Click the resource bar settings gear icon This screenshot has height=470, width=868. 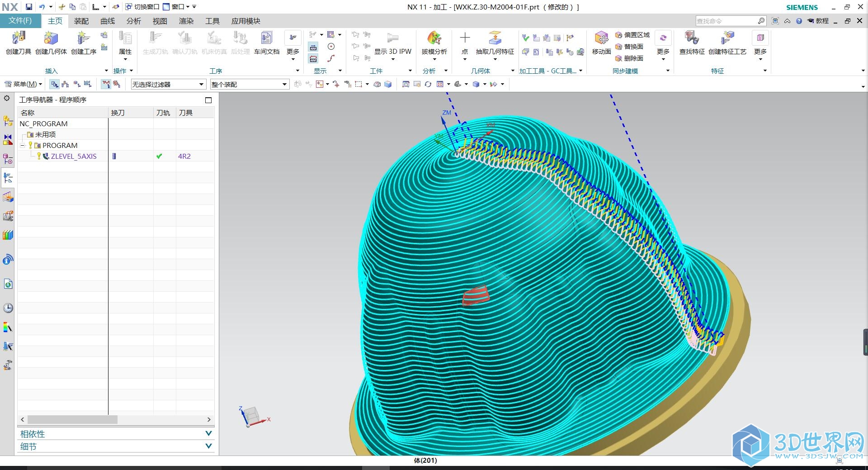[x=7, y=98]
